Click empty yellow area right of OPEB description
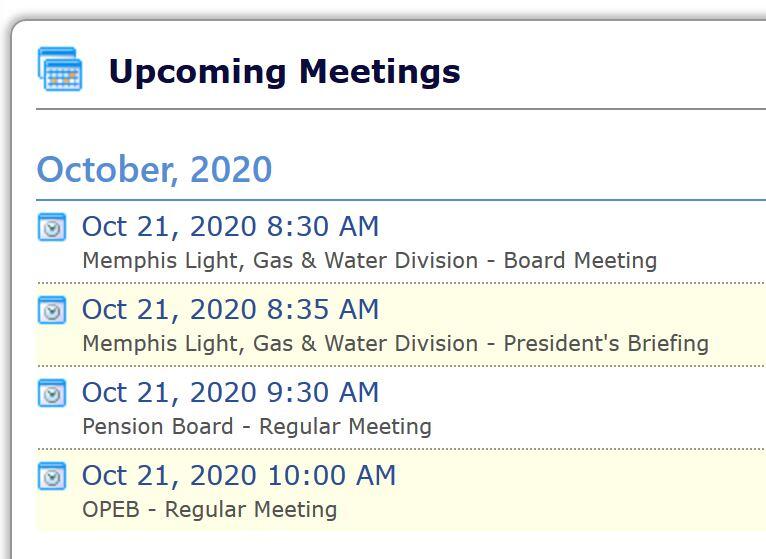 point(560,510)
